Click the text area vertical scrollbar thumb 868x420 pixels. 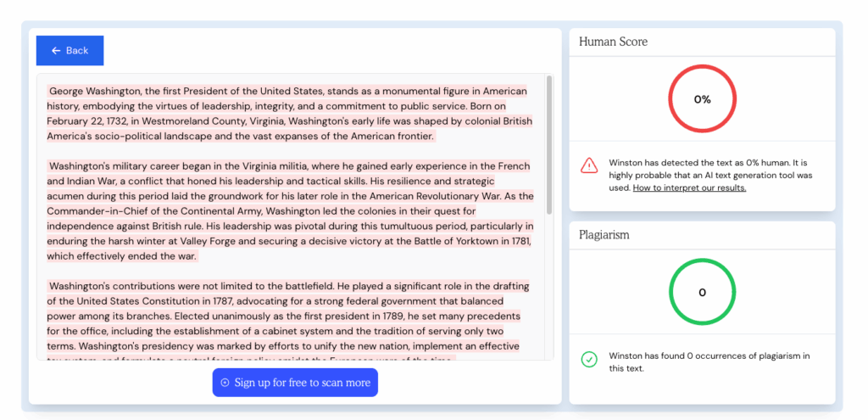click(x=549, y=145)
